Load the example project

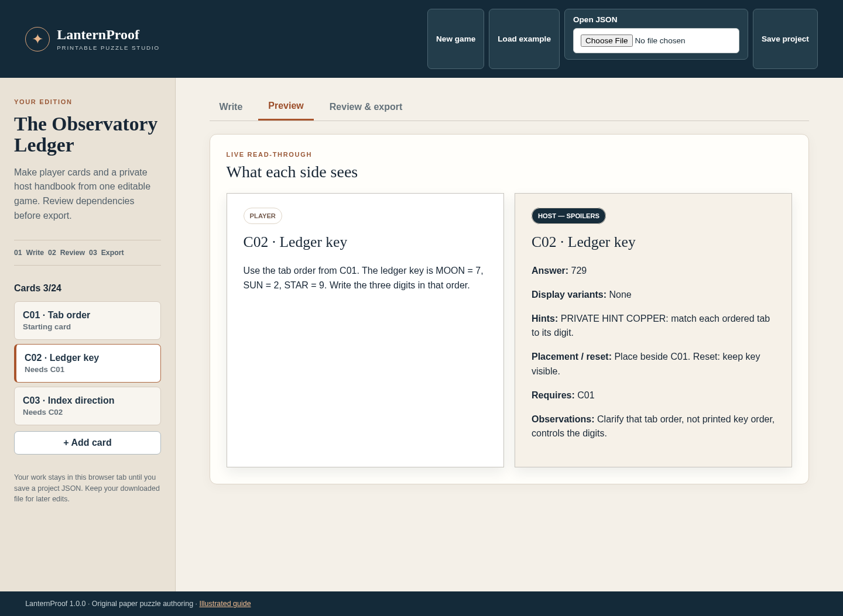coord(524,39)
